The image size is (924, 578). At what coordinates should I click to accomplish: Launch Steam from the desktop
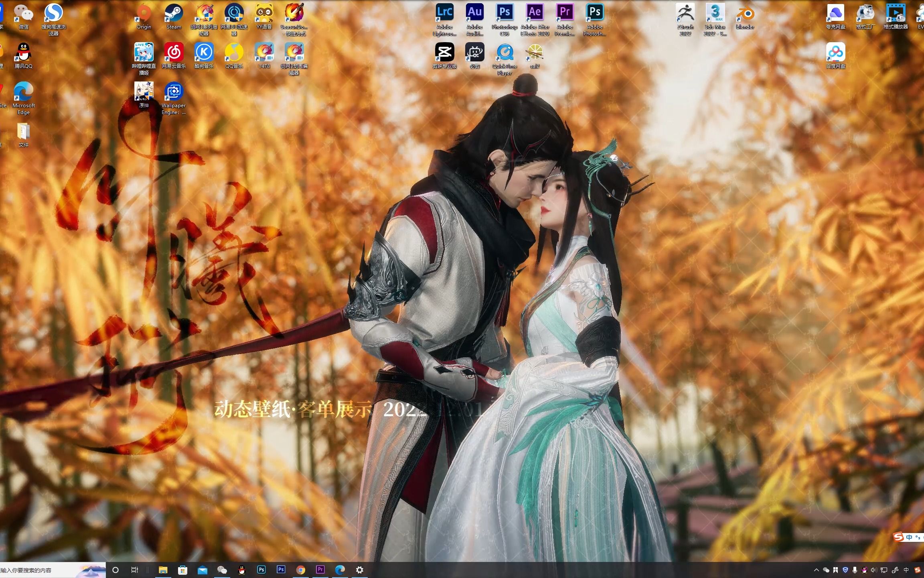click(x=174, y=16)
